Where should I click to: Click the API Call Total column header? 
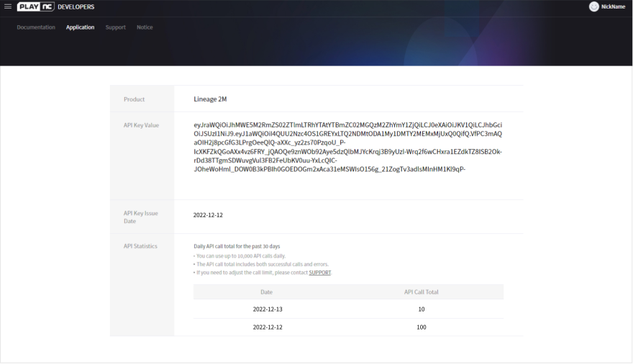coord(421,292)
